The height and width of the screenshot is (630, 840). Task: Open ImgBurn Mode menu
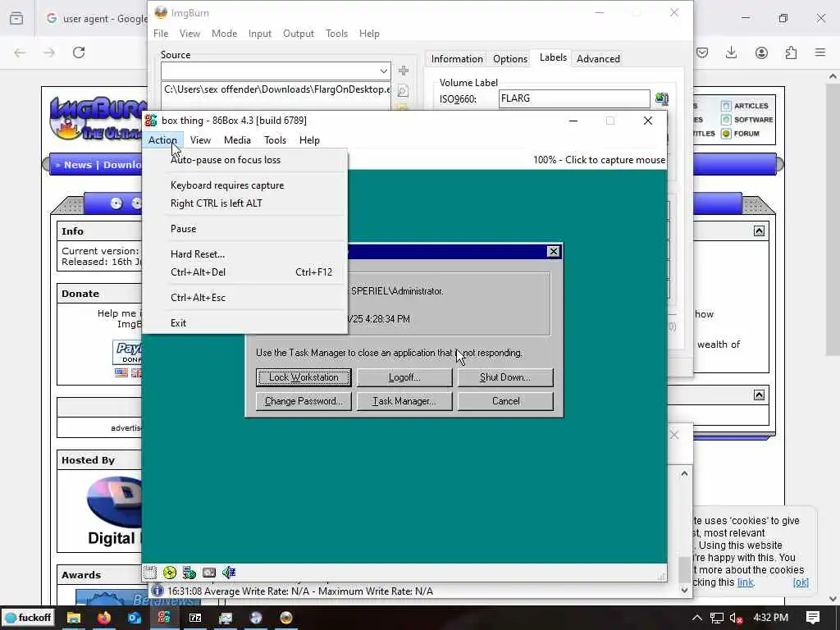tap(224, 33)
